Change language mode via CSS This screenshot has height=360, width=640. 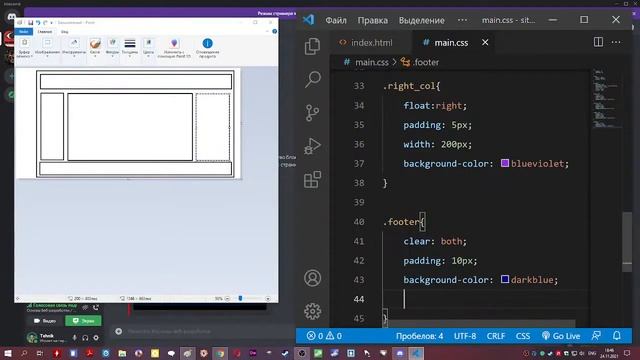[x=523, y=336]
